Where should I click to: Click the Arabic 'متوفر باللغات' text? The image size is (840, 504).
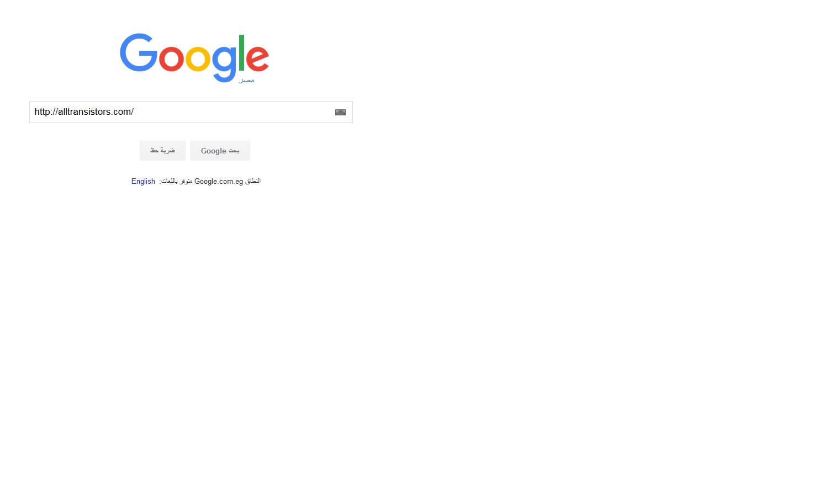pyautogui.click(x=176, y=181)
